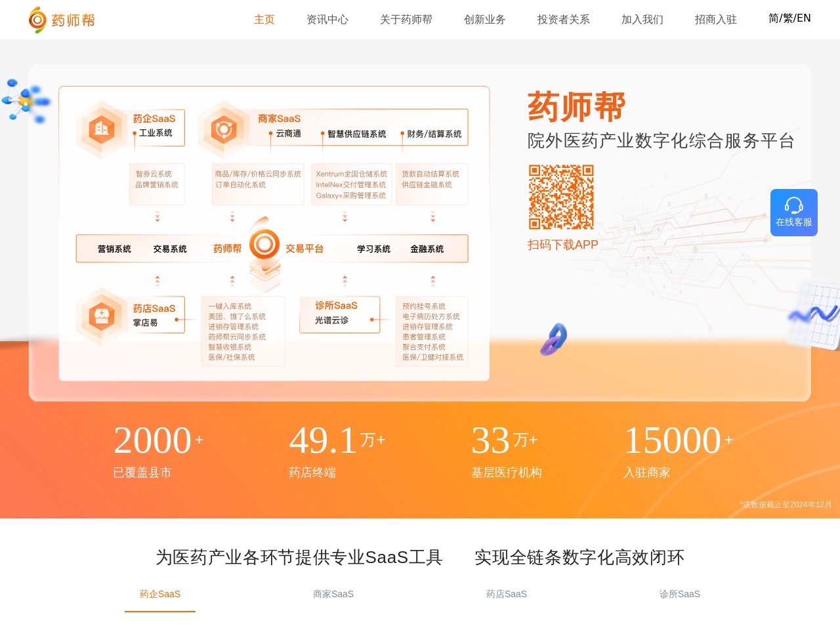Switch to the 商家SaaS tab
840x630 pixels.
pyautogui.click(x=333, y=594)
